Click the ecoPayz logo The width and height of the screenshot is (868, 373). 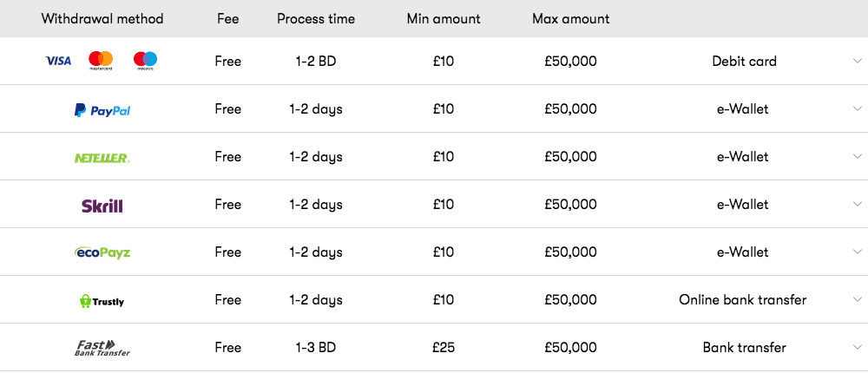(102, 252)
